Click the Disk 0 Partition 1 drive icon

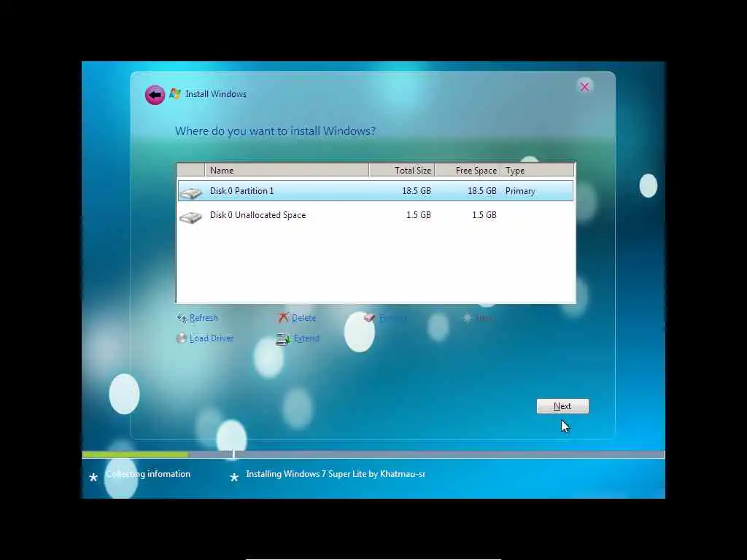point(191,192)
